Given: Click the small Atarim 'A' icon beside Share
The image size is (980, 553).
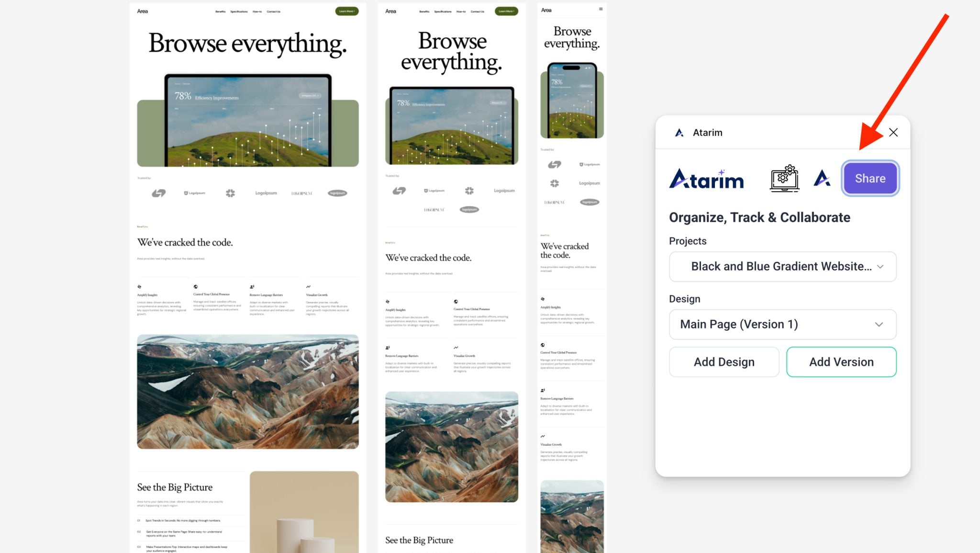Looking at the screenshot, I should (822, 179).
